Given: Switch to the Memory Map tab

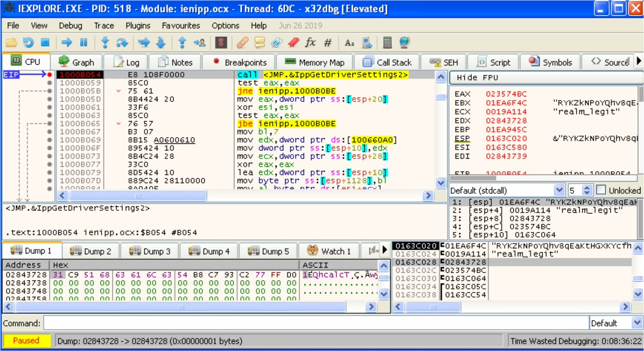Looking at the screenshot, I should (x=315, y=62).
